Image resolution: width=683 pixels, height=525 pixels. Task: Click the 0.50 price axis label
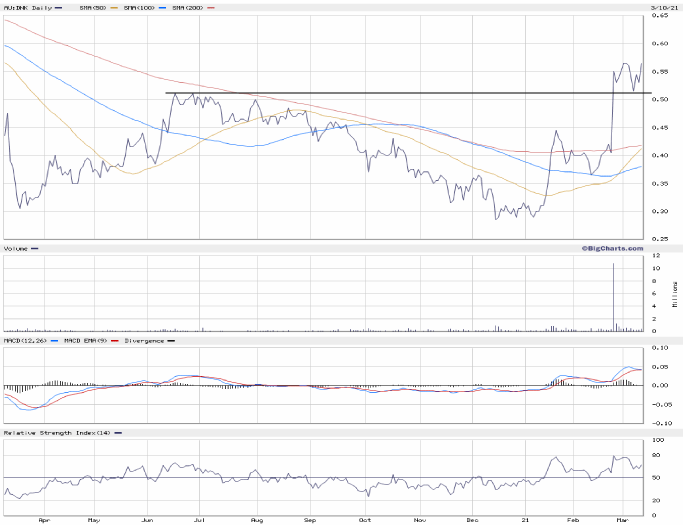(662, 100)
